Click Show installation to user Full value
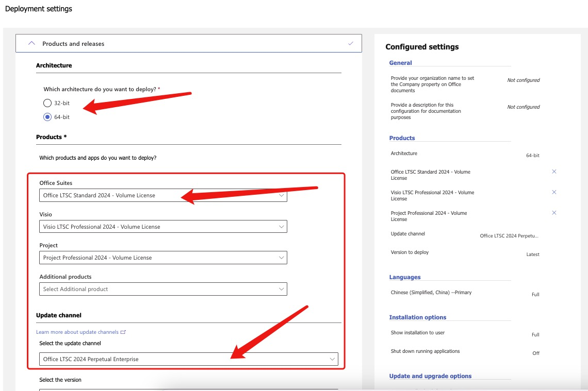 pos(535,335)
